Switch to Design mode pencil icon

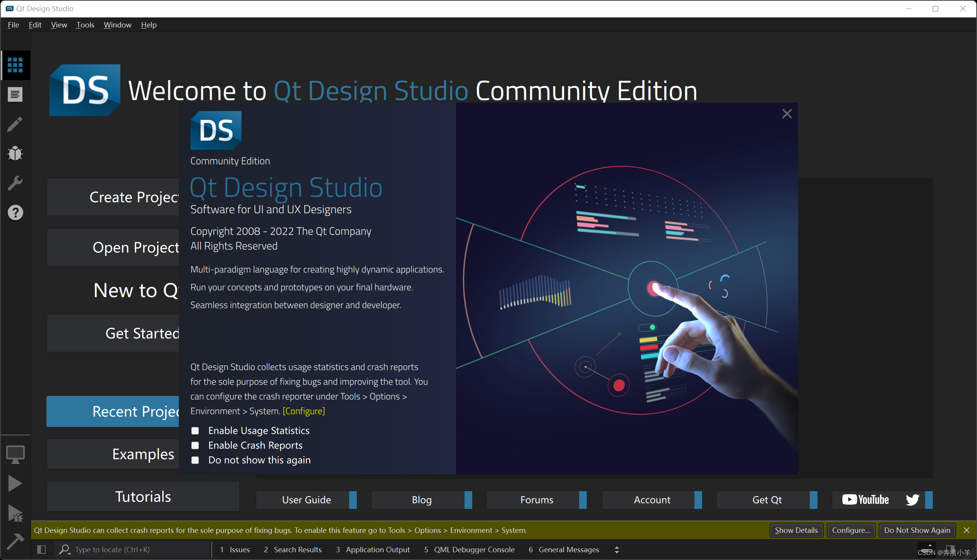pyautogui.click(x=15, y=124)
